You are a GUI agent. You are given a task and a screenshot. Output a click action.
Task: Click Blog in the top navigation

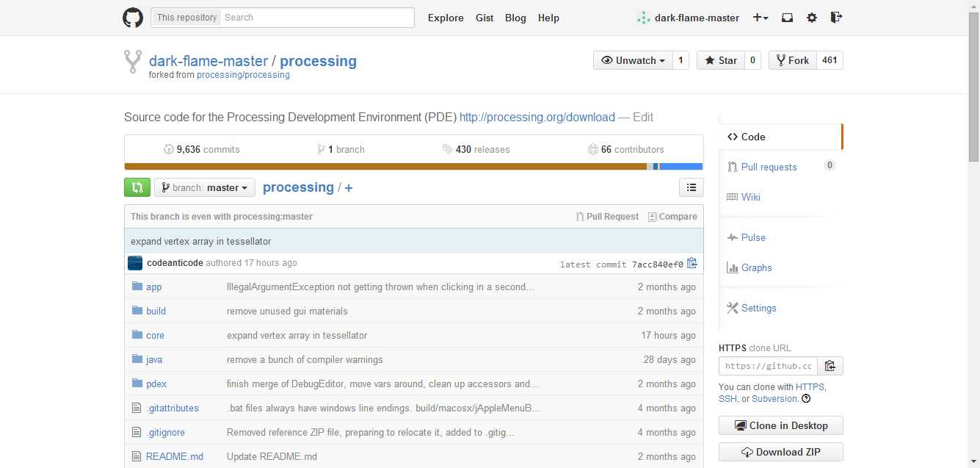515,18
